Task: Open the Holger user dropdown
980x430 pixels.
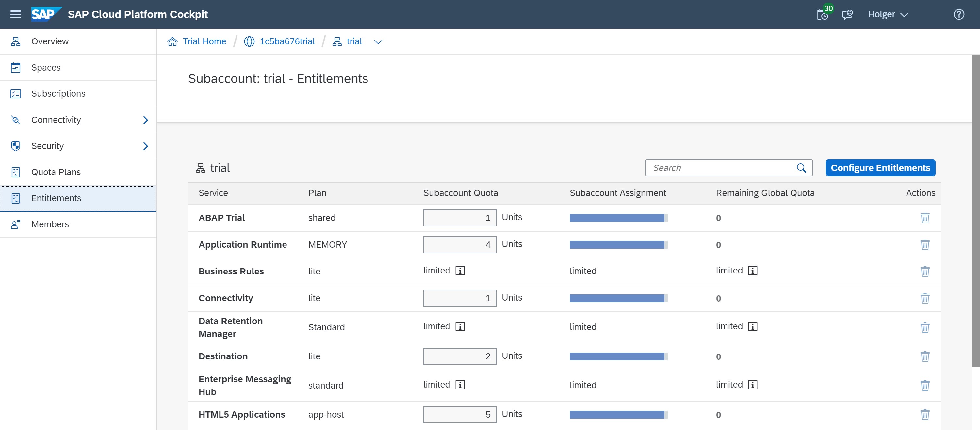Action: (x=888, y=14)
